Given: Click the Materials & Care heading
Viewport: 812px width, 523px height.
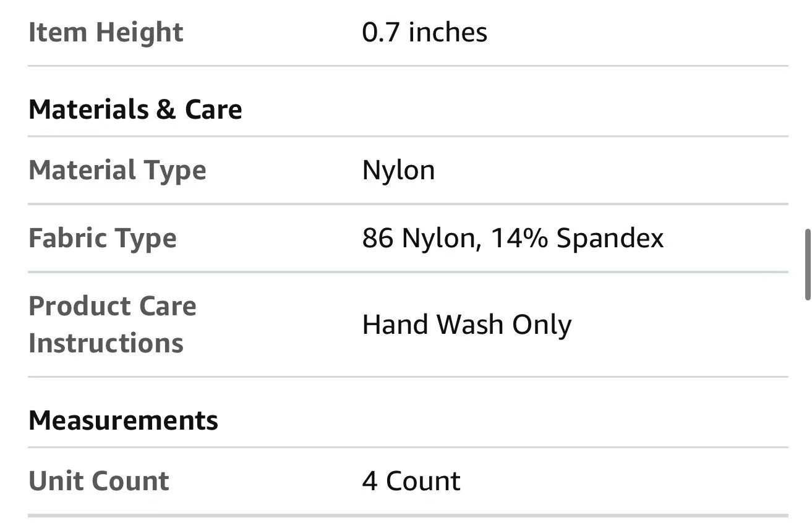Looking at the screenshot, I should click(135, 109).
